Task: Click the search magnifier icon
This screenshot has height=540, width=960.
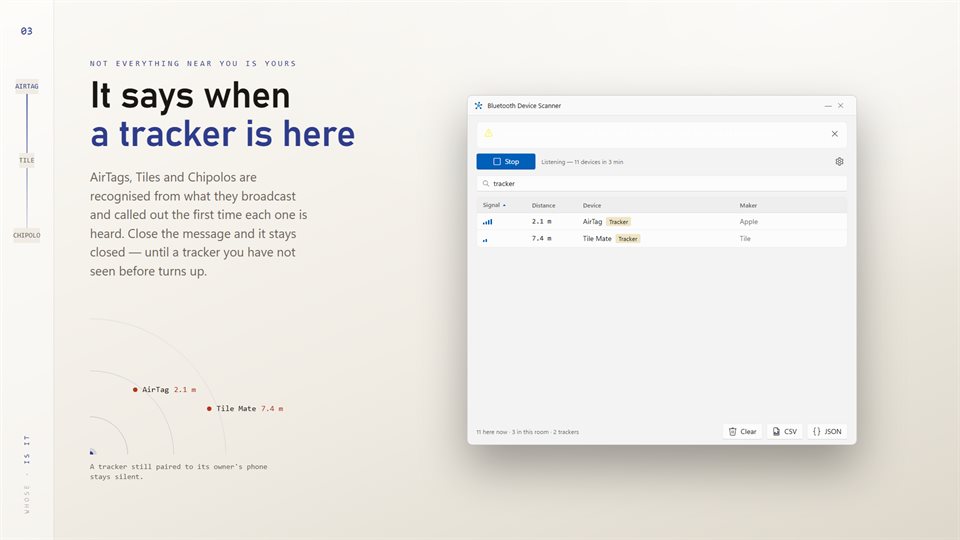Action: pyautogui.click(x=486, y=184)
